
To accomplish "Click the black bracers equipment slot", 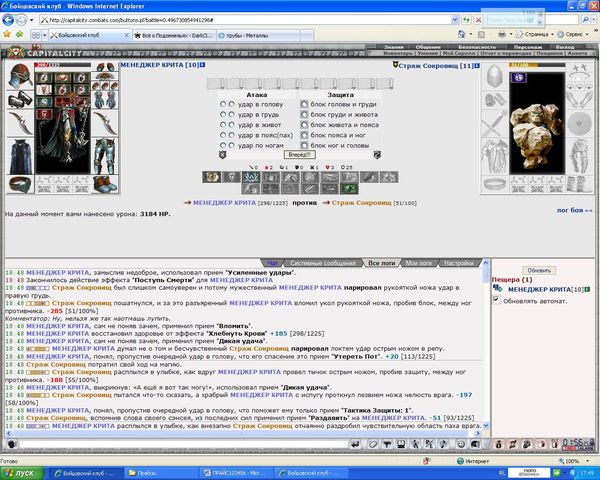I will tap(20, 100).
